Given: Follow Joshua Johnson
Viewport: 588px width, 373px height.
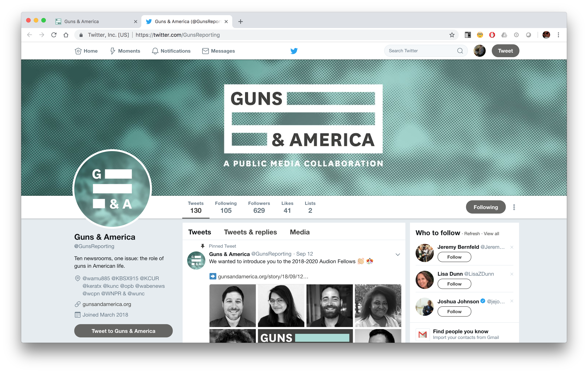Looking at the screenshot, I should coord(454,311).
